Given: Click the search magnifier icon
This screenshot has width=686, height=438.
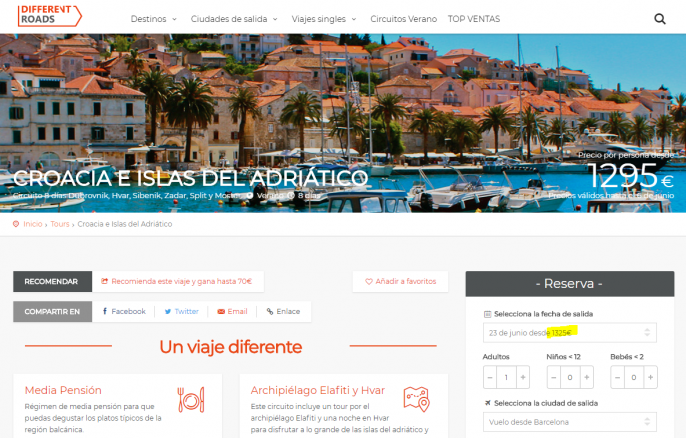Looking at the screenshot, I should (x=660, y=19).
